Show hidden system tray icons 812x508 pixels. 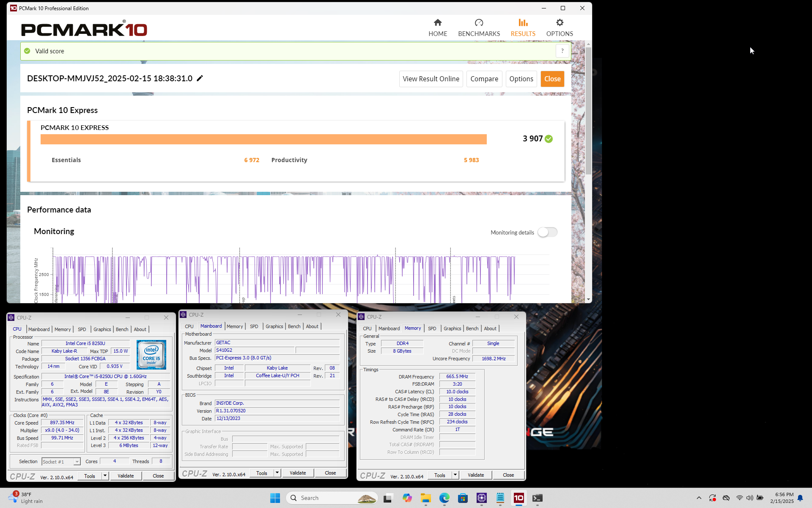coord(699,498)
